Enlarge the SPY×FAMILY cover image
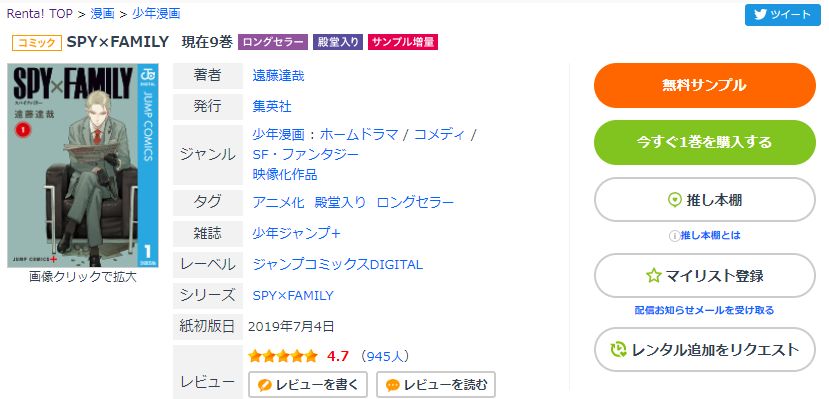Screen dimensions: 829x399 pos(82,165)
